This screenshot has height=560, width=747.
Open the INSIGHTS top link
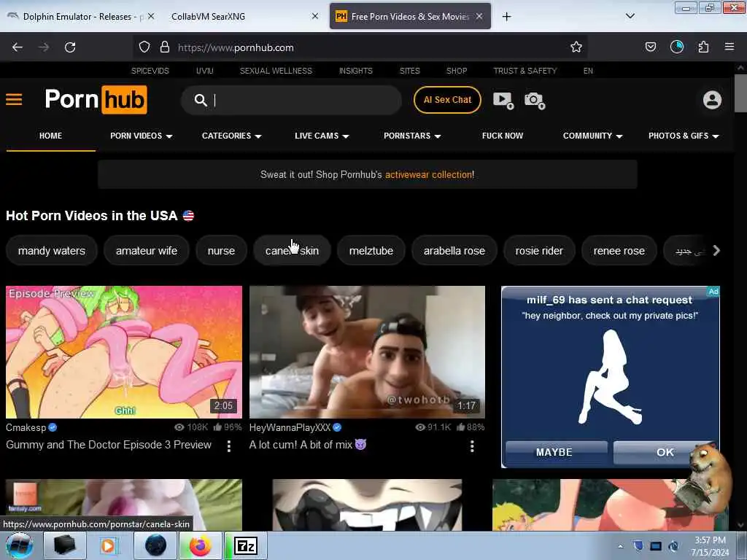pyautogui.click(x=356, y=71)
